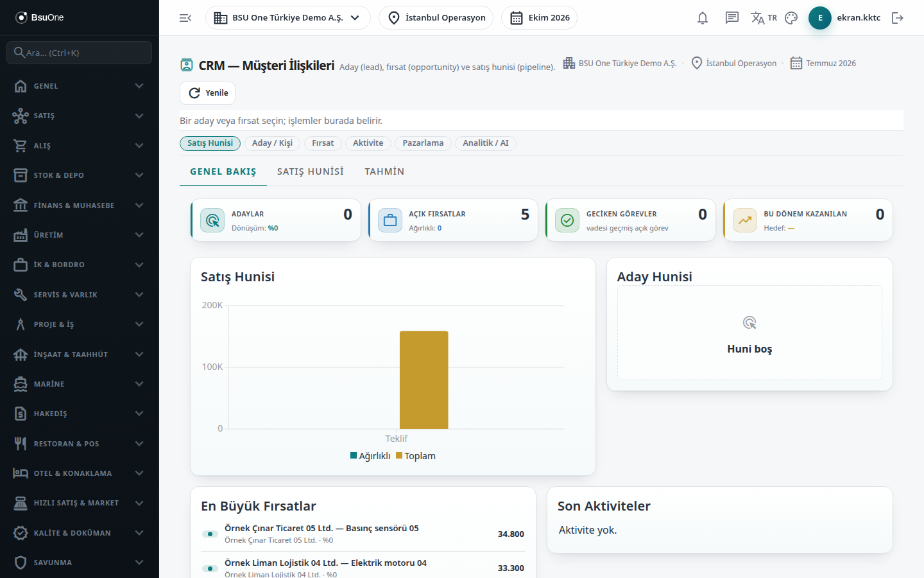This screenshot has width=924, height=578.
Task: Expand the Stok & Depo section
Action: coord(80,175)
